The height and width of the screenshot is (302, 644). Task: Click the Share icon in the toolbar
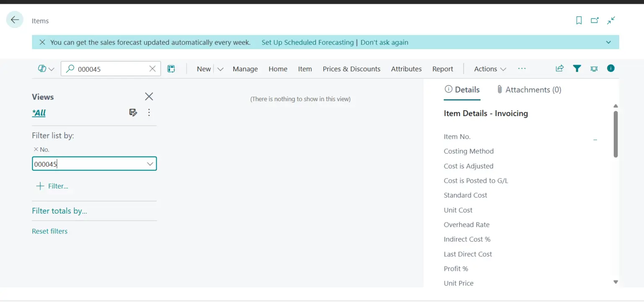[559, 68]
